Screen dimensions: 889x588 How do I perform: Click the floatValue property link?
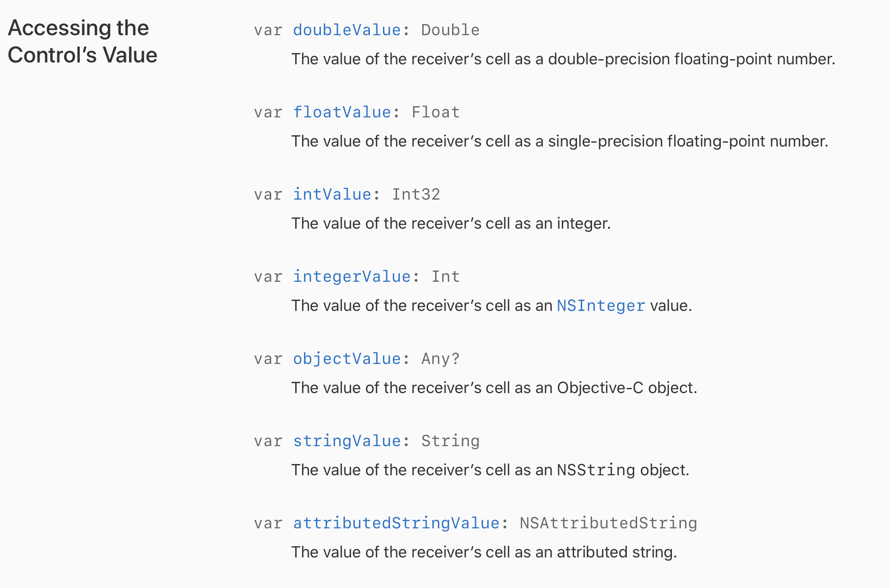click(342, 112)
